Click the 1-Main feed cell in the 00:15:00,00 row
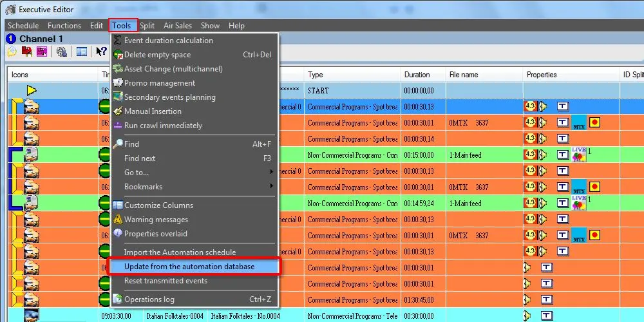This screenshot has height=322, width=644. point(465,155)
